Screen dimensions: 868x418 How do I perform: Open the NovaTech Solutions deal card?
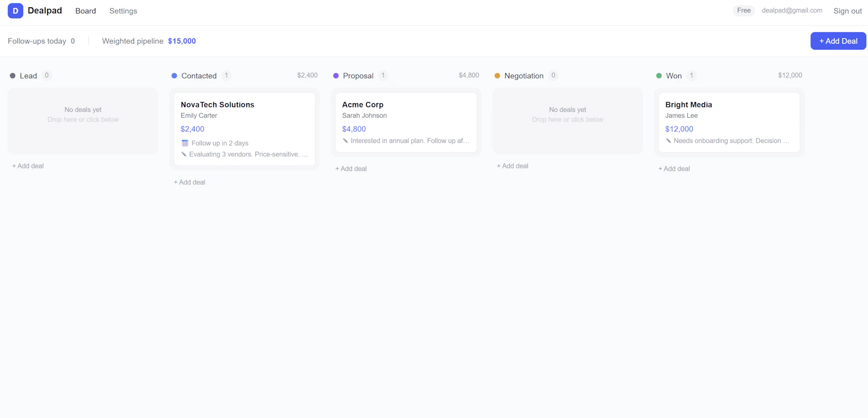coord(245,129)
